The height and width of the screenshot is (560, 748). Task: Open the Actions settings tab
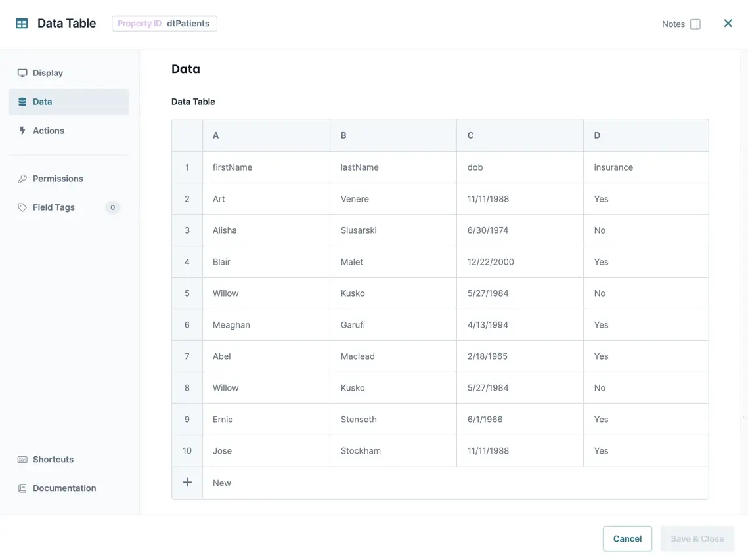click(x=49, y=131)
